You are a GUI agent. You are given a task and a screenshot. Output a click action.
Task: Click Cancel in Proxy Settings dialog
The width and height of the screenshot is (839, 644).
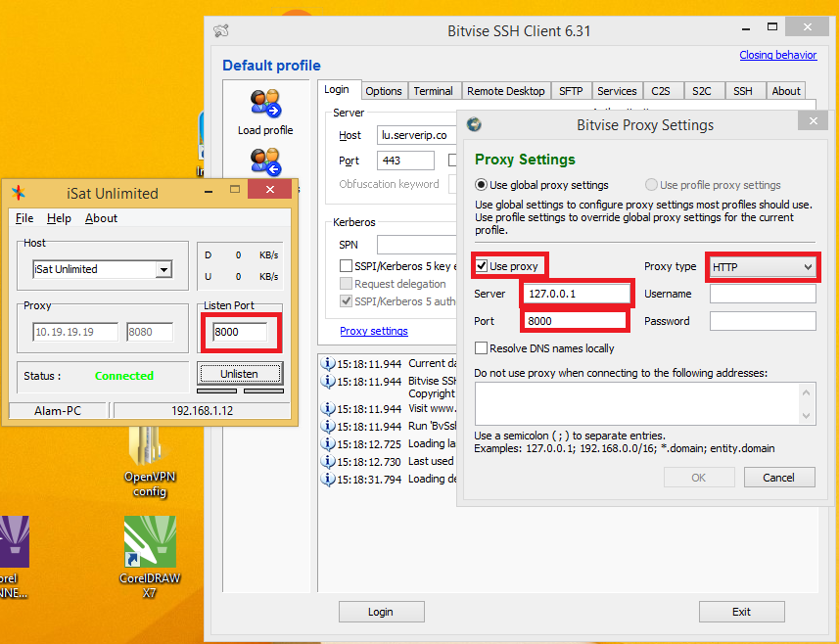779,477
